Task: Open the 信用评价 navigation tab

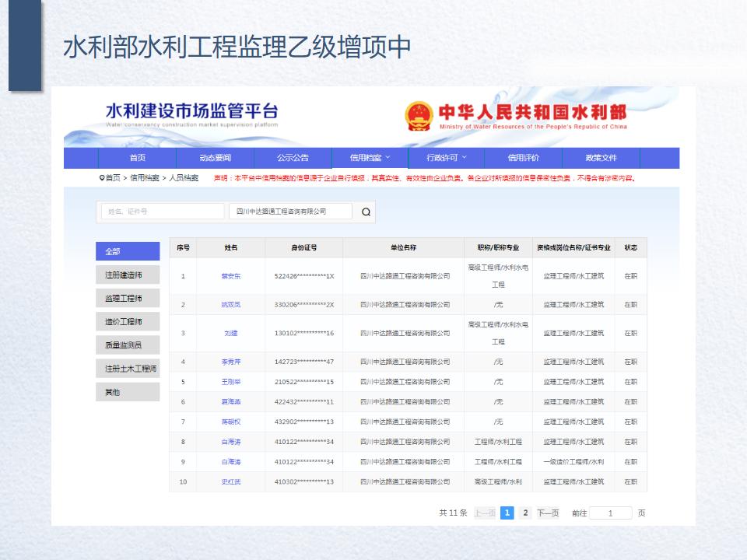Action: (x=523, y=158)
